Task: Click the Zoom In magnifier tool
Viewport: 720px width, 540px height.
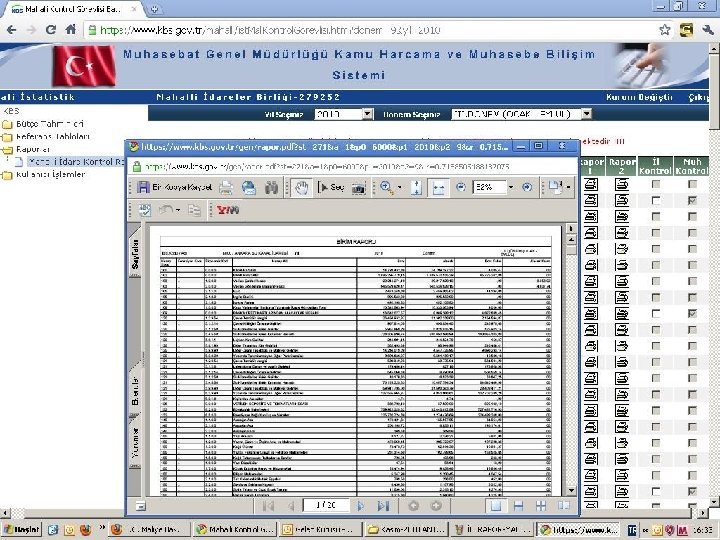Action: point(386,187)
